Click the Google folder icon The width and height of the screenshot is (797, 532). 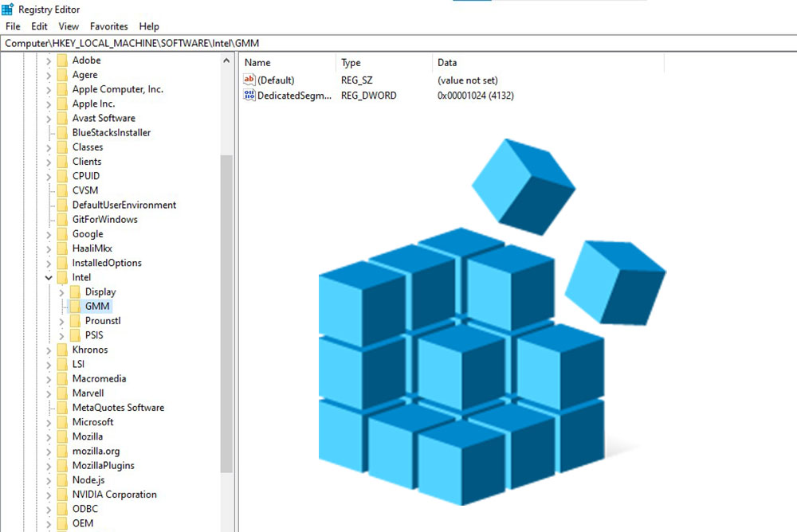[64, 233]
